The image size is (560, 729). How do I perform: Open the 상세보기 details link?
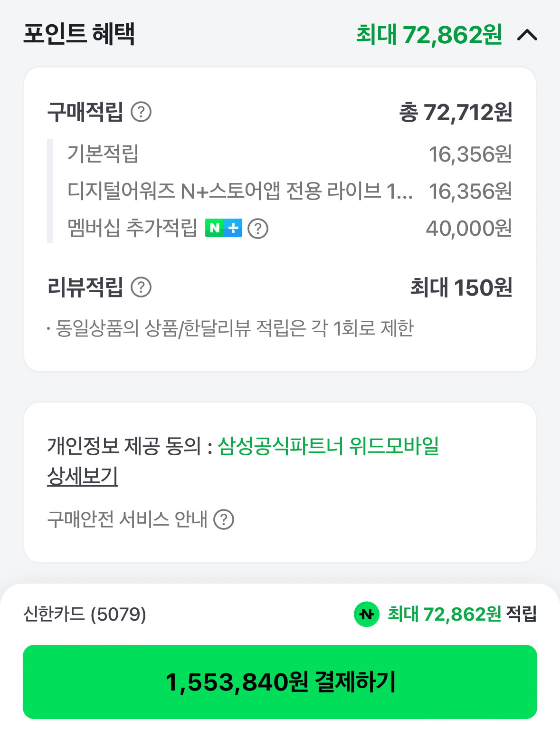click(83, 476)
